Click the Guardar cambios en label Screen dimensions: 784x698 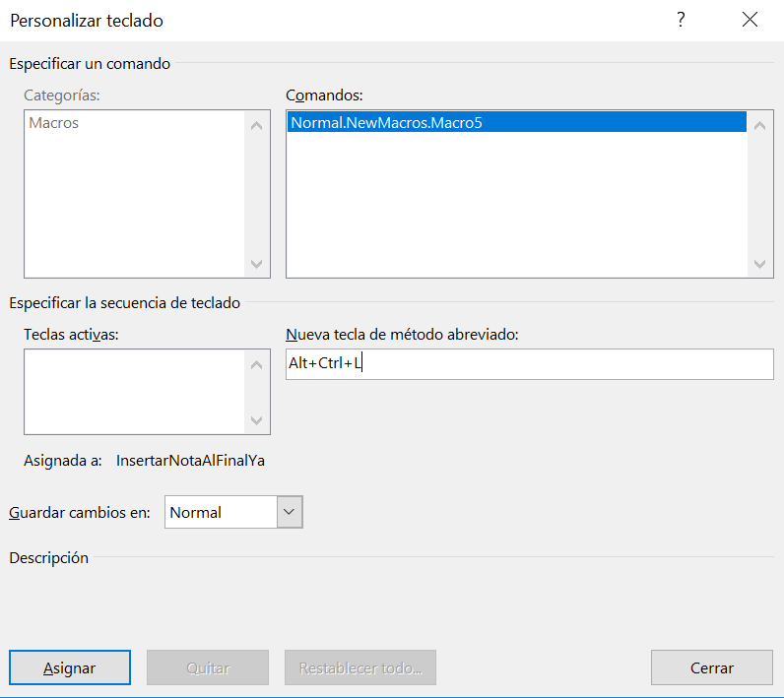(80, 513)
